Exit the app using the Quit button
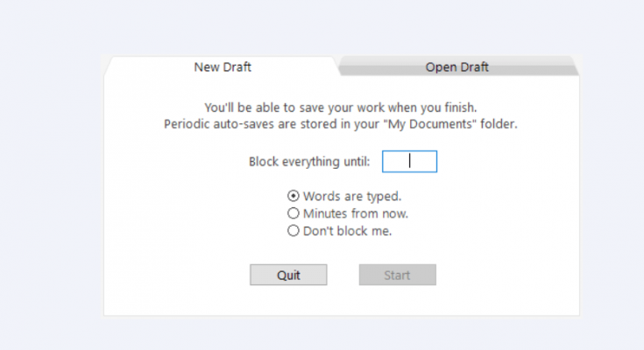644x350 pixels. [288, 275]
